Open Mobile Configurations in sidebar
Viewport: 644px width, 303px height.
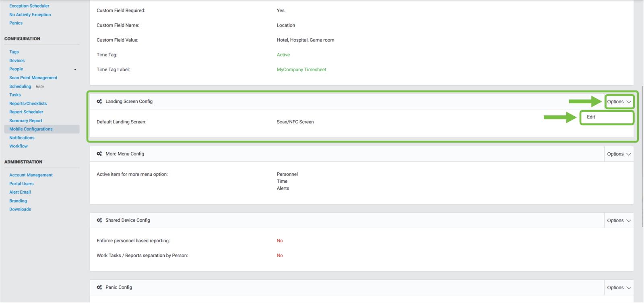pyautogui.click(x=31, y=129)
